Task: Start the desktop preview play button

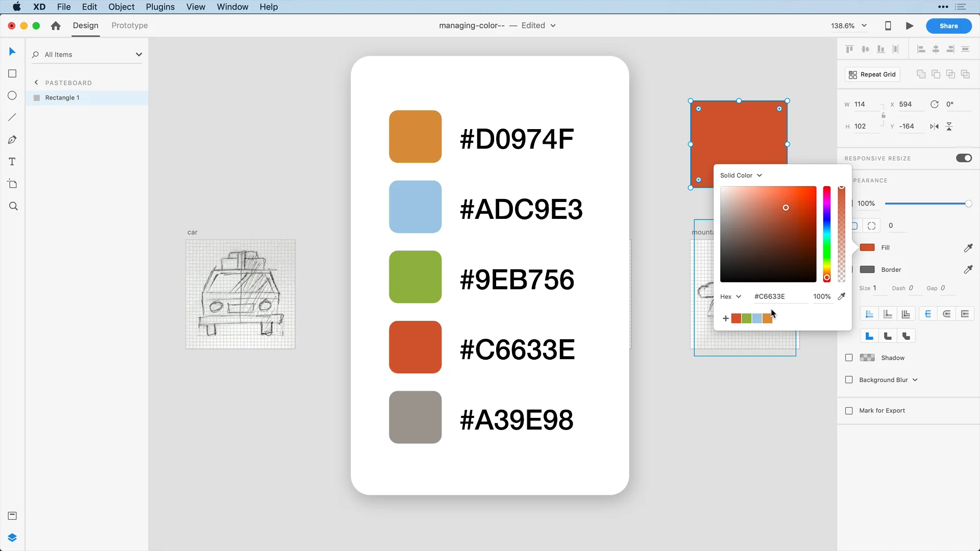Action: coord(910,26)
